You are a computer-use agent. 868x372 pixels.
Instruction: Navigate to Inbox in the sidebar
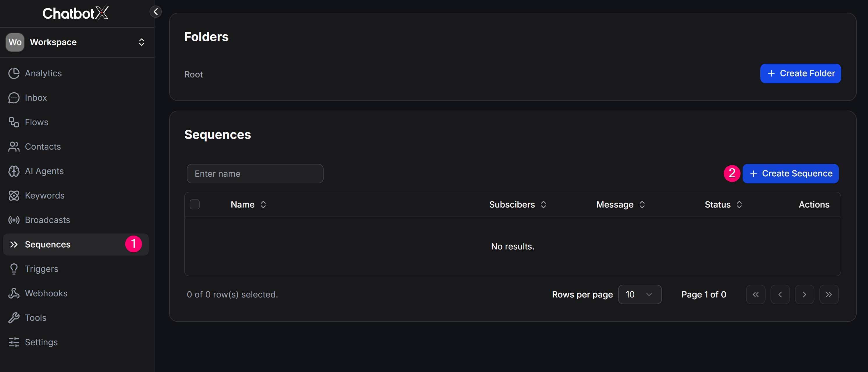(x=76, y=98)
